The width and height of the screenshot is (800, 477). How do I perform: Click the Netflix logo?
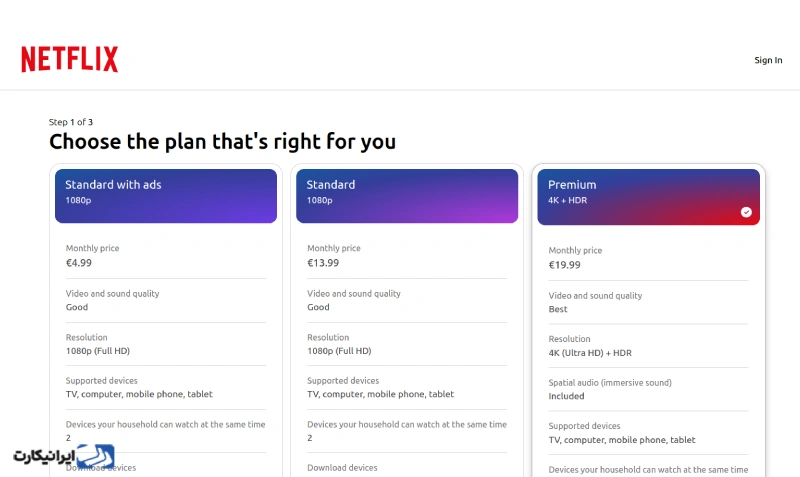tap(69, 60)
